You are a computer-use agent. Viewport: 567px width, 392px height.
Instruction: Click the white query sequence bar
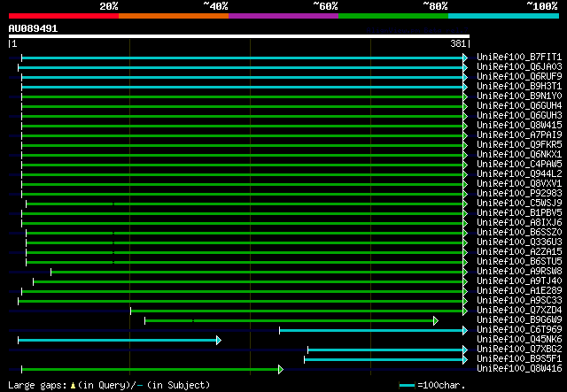[239, 36]
